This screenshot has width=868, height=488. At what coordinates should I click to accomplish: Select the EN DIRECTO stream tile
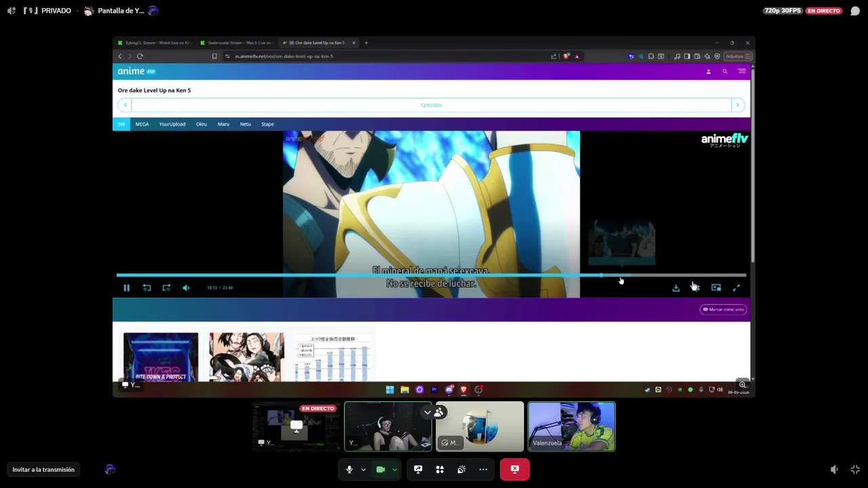tap(296, 426)
